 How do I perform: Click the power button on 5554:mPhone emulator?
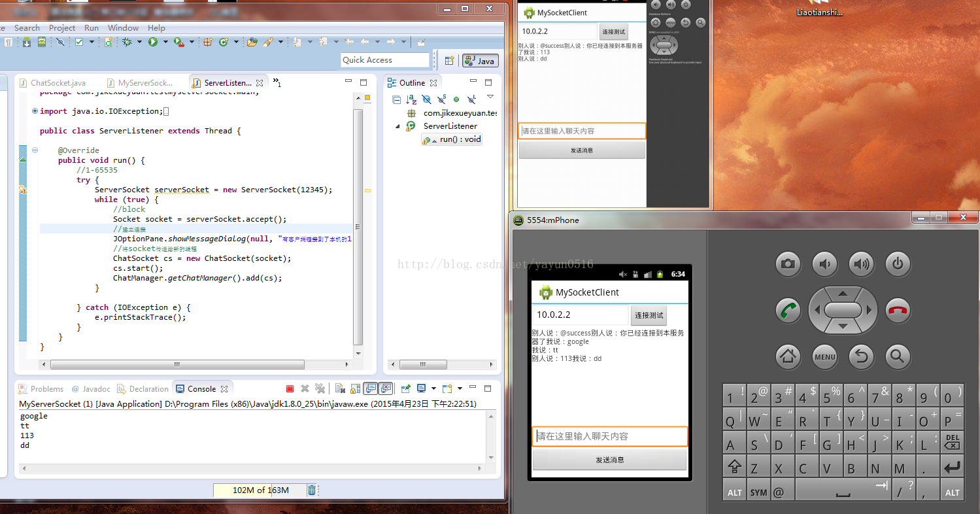898,264
